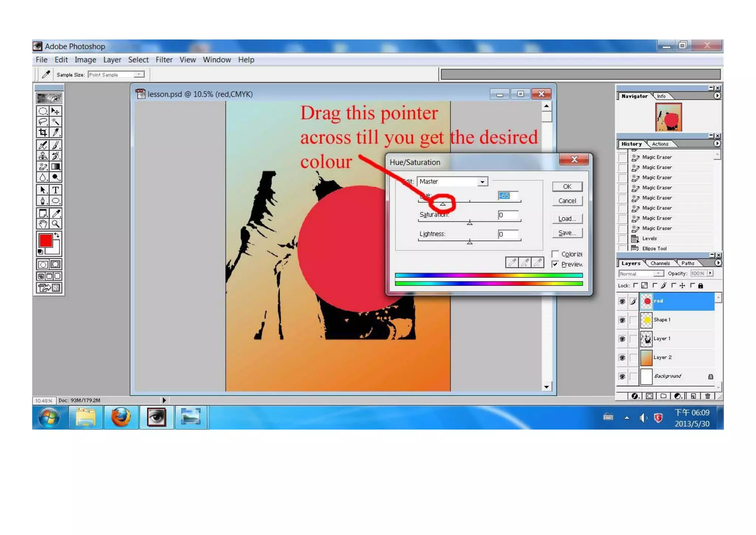
Task: Check lock transparent pixels box
Action: coord(635,285)
